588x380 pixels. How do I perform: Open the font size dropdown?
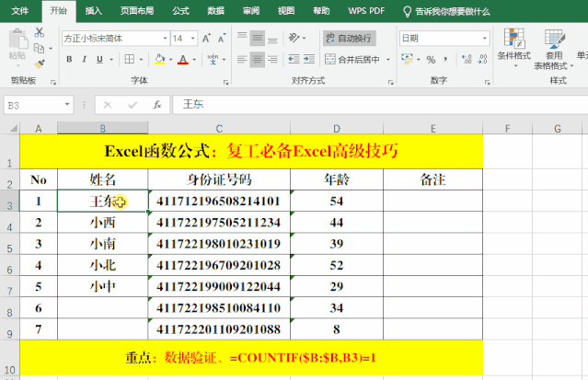point(192,39)
